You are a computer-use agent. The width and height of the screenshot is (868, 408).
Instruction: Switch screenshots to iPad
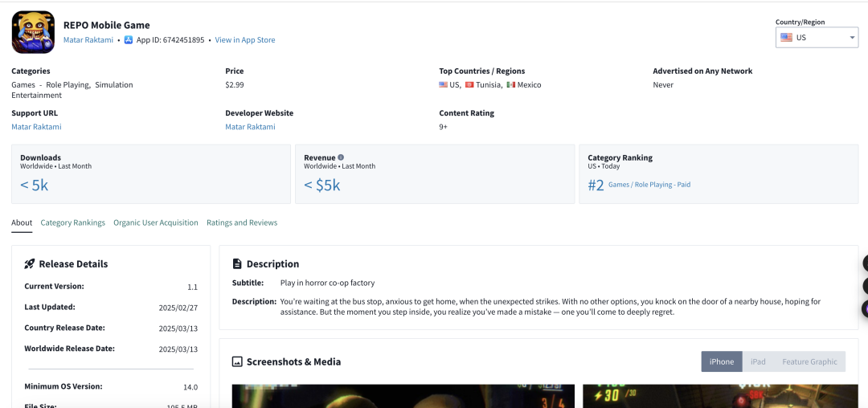click(x=758, y=361)
